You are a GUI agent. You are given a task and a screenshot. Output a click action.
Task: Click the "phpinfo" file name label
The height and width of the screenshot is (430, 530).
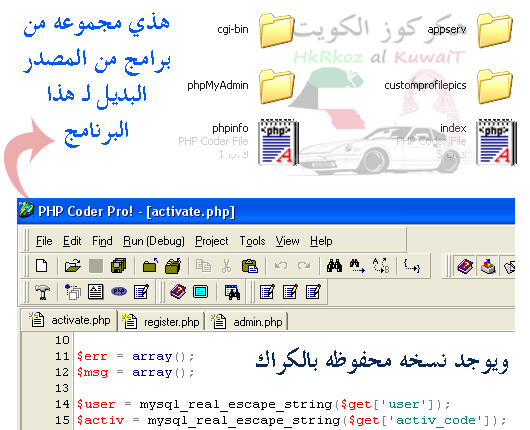pos(230,128)
